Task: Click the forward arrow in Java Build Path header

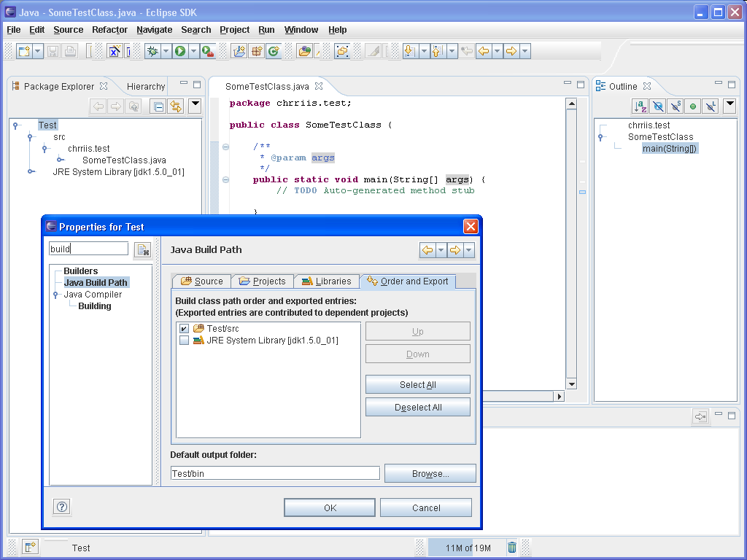Action: [455, 250]
